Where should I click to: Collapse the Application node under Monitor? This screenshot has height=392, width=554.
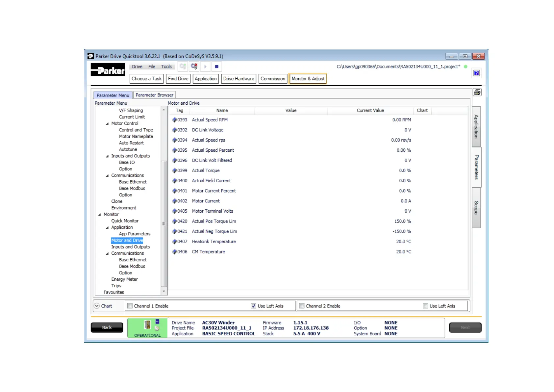(107, 228)
